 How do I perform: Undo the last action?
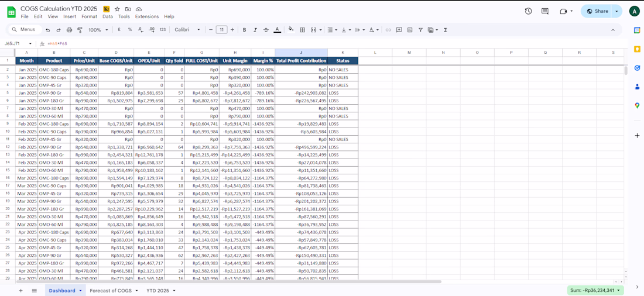[x=48, y=30]
